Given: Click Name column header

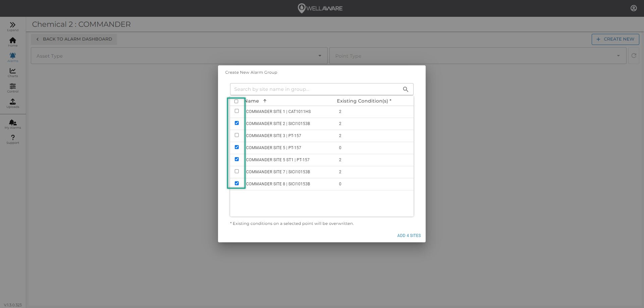Looking at the screenshot, I should pos(252,101).
